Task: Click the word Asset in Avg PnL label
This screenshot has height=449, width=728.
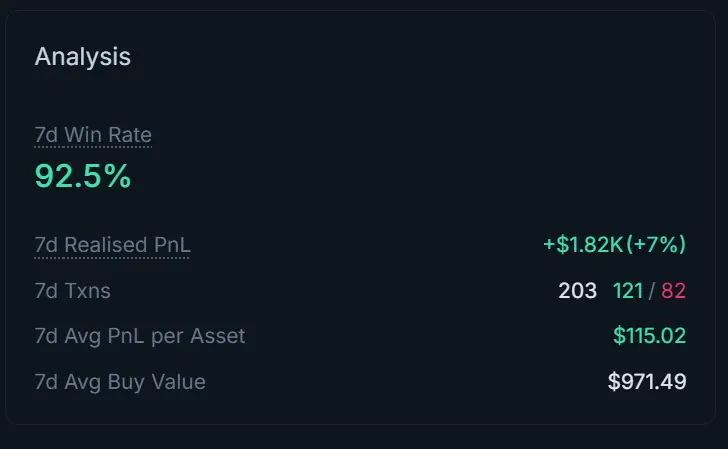Action: [x=217, y=336]
